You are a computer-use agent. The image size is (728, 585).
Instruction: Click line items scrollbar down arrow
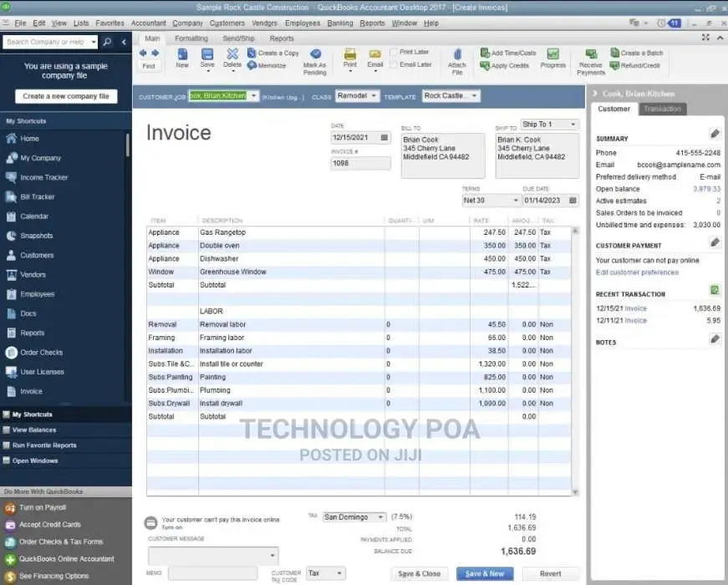point(575,492)
